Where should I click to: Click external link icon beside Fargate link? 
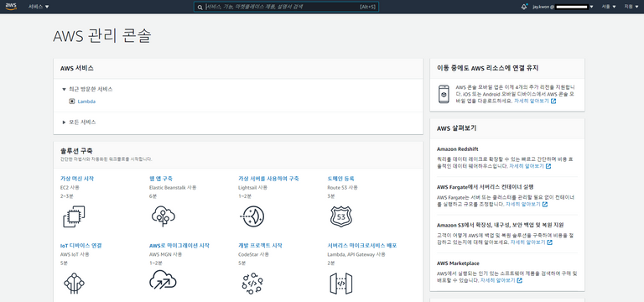click(x=544, y=204)
